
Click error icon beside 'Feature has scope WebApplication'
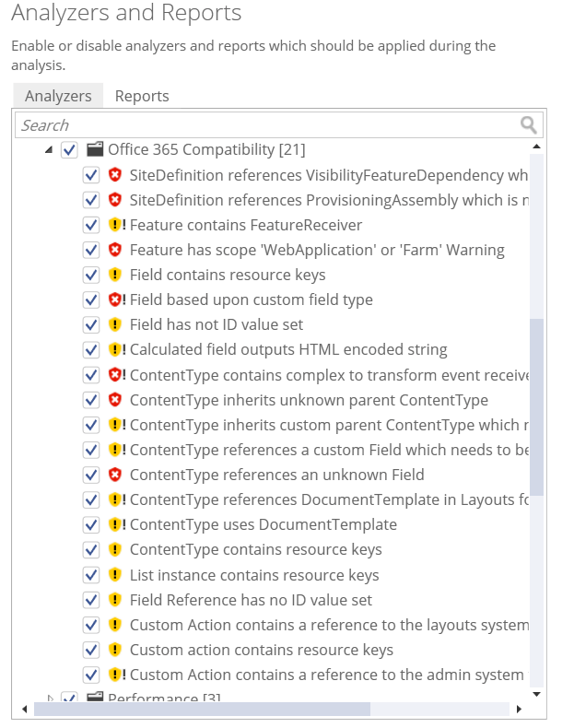tap(114, 250)
